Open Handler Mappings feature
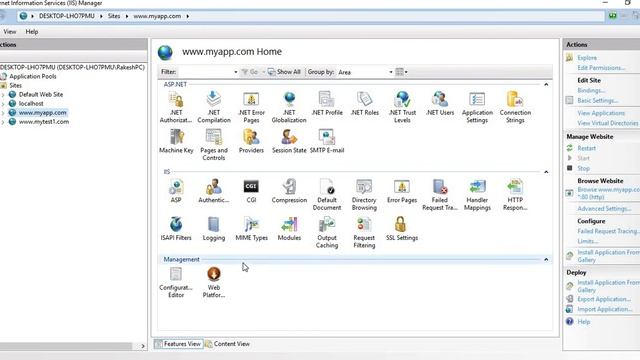Screen dimensions: 640x360 click(x=477, y=195)
